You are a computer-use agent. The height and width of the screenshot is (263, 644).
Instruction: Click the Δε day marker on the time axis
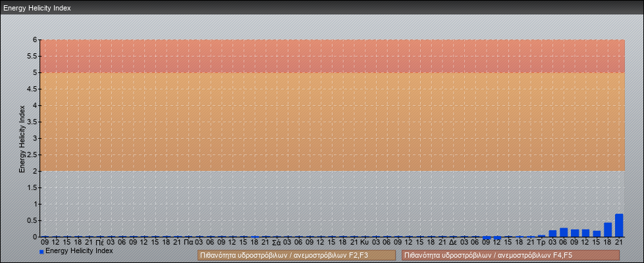coord(453,242)
